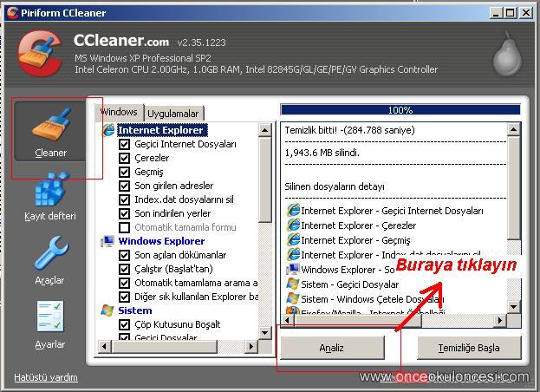This screenshot has width=540, height=392.
Task: Toggle Çalıştır (Başlat'tan) checkbox
Action: click(x=124, y=269)
